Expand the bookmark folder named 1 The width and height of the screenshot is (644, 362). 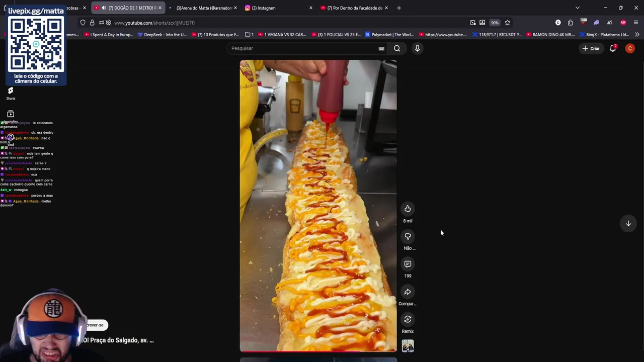pyautogui.click(x=249, y=35)
